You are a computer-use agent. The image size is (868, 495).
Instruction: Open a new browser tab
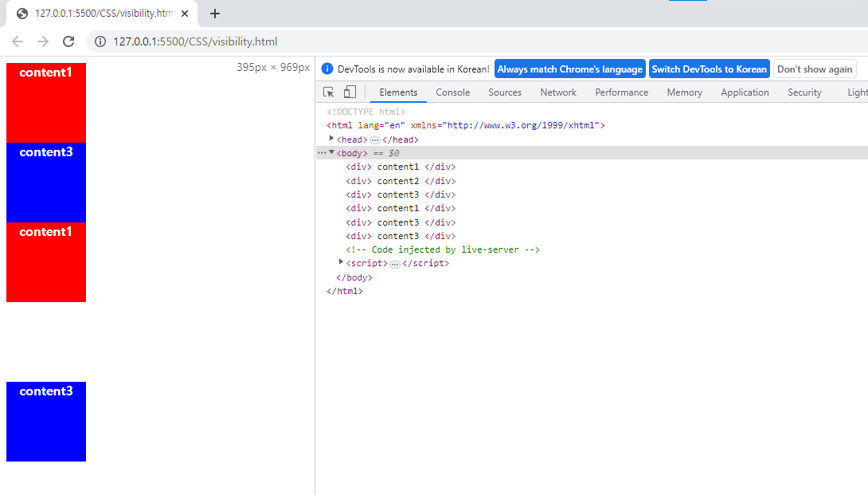tap(215, 14)
